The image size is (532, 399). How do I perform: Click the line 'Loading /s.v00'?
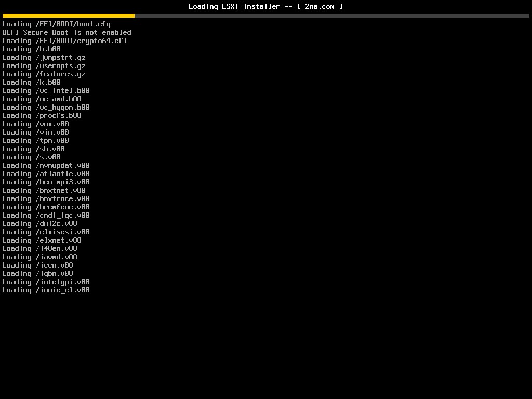click(x=32, y=157)
